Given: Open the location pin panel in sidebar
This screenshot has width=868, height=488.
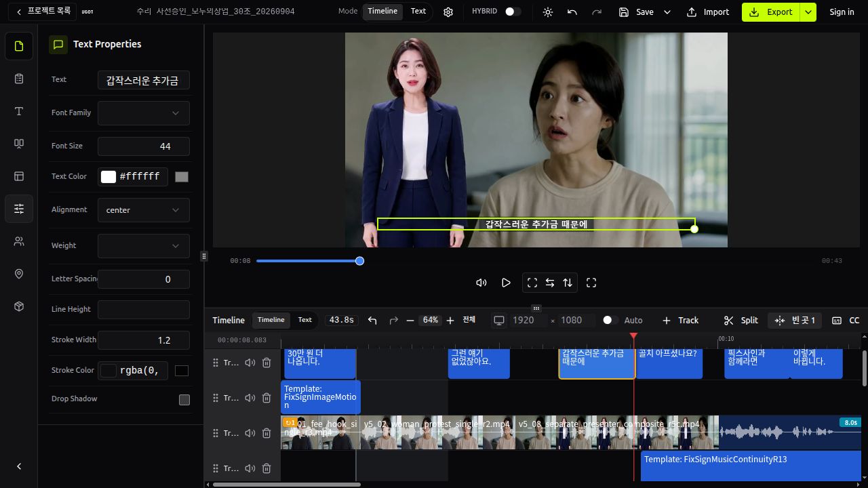Looking at the screenshot, I should point(19,274).
